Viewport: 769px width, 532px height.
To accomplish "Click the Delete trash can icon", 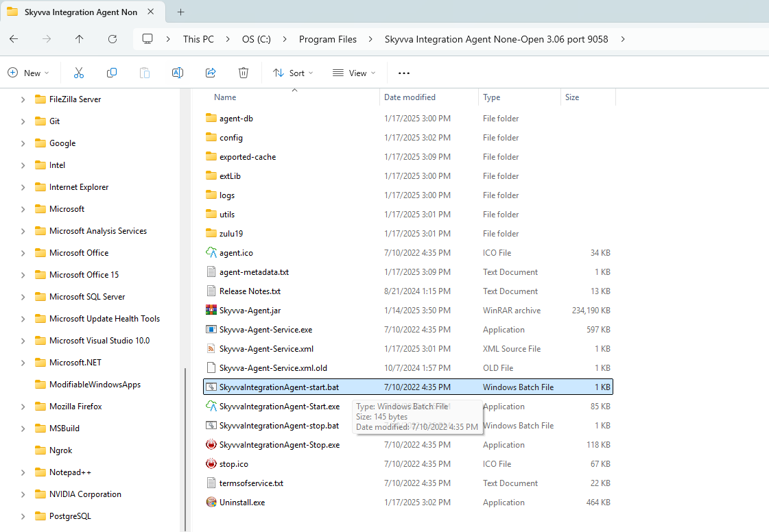I will point(244,73).
